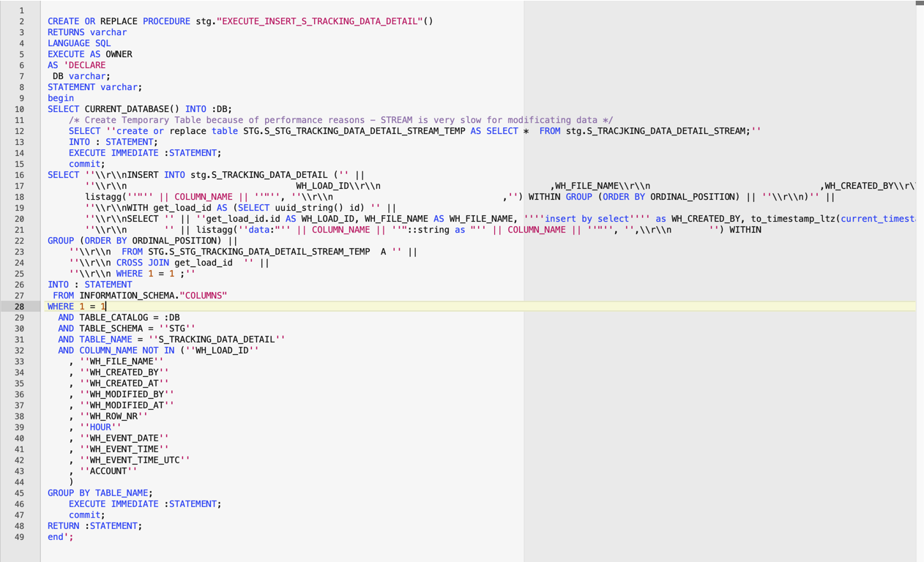The width and height of the screenshot is (924, 562).
Task: Click line number 49 in the gutter
Action: pyautogui.click(x=21, y=537)
